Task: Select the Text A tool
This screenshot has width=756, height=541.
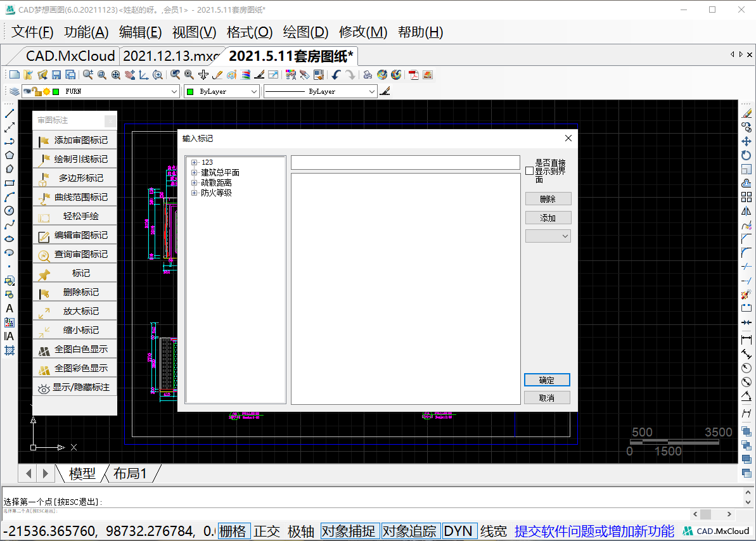Action: tap(9, 308)
